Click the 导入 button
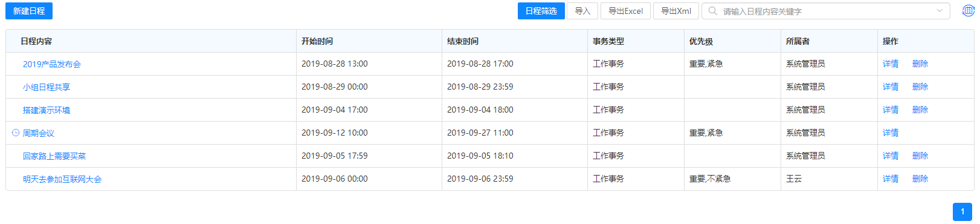 pos(582,11)
